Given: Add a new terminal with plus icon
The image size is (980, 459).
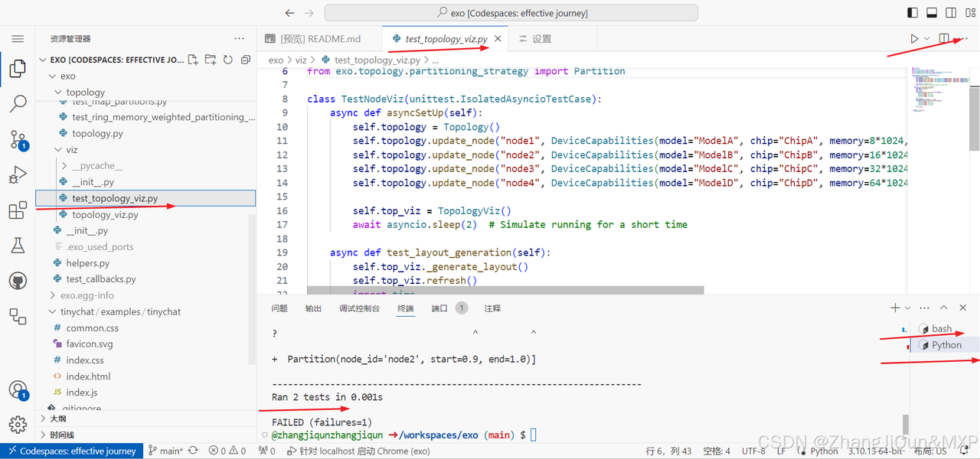Looking at the screenshot, I should 895,308.
